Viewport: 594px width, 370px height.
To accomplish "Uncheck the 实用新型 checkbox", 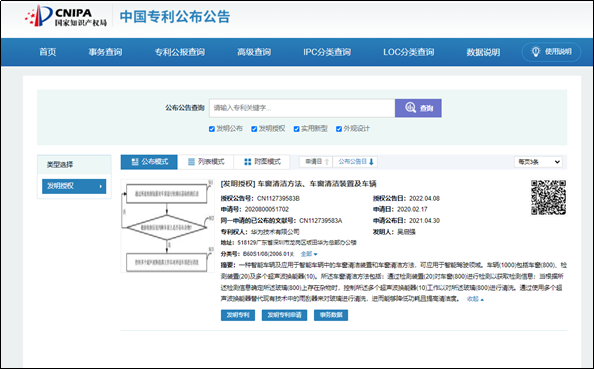I will 297,129.
